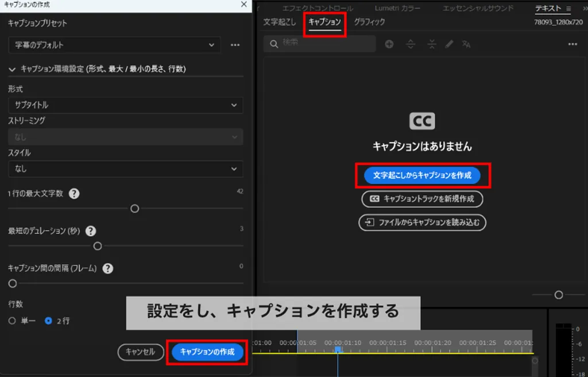Viewport: 588px width, 377px height.
Task: Open the エッセンシャルサウンド panel tab
Action: pyautogui.click(x=477, y=8)
